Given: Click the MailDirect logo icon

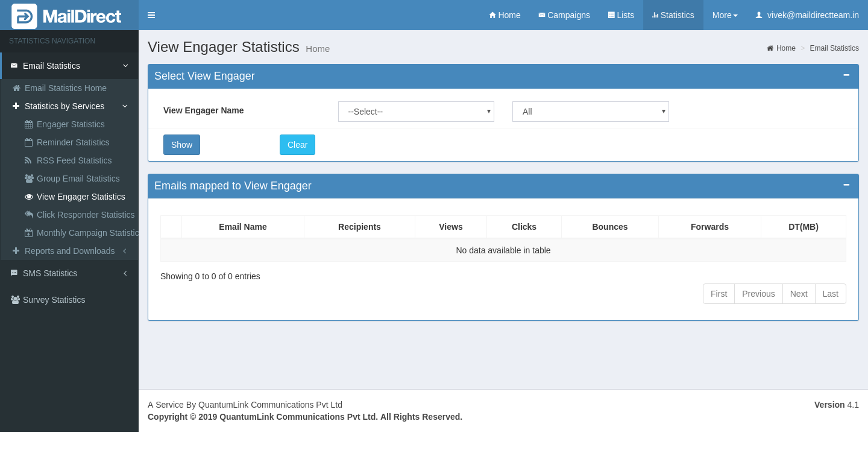Looking at the screenshot, I should coord(24,16).
